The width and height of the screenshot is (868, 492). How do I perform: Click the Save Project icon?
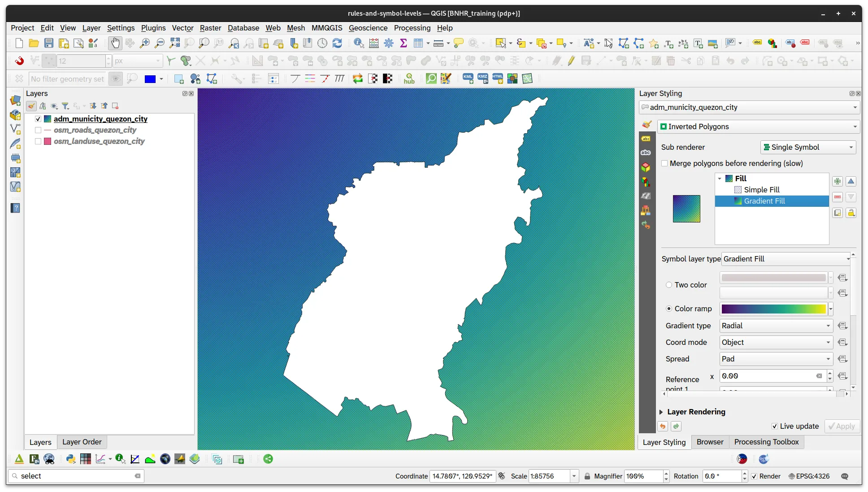tap(49, 43)
